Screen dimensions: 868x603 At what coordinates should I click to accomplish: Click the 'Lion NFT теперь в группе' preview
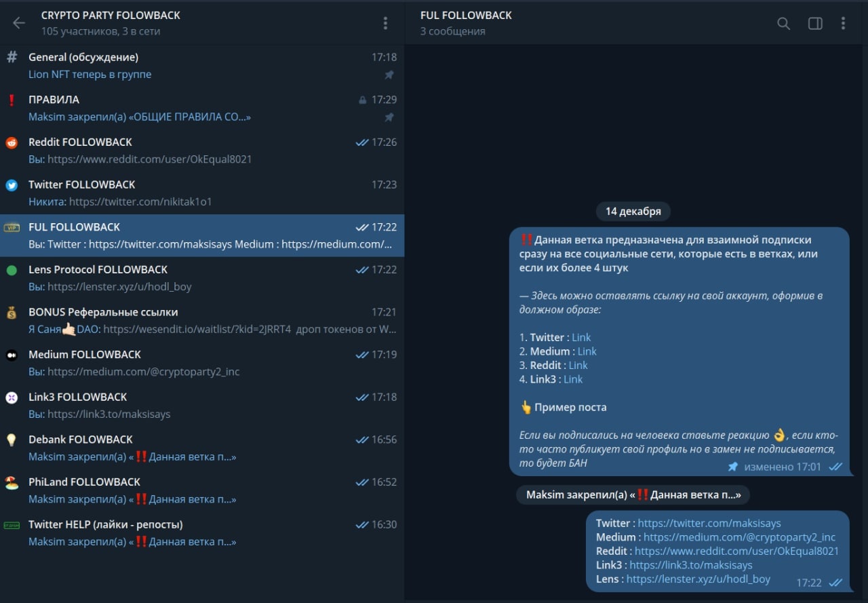[x=90, y=75]
